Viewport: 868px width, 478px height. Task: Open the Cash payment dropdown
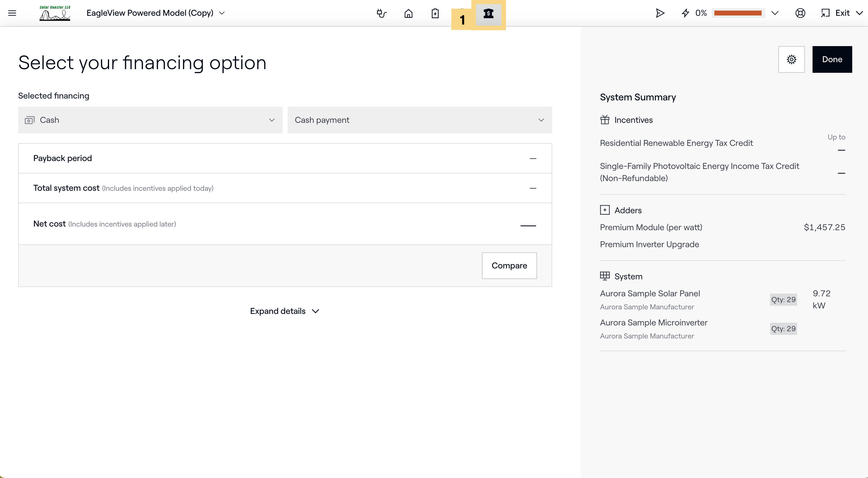(419, 120)
